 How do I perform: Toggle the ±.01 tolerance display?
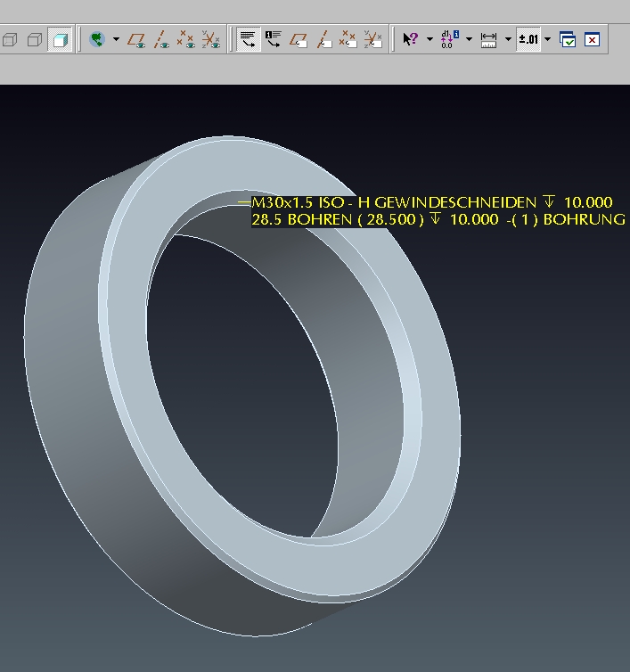[528, 39]
